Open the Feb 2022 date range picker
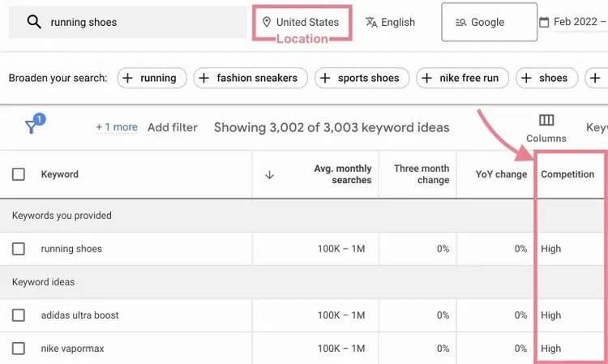This screenshot has width=608, height=364. pos(580,22)
